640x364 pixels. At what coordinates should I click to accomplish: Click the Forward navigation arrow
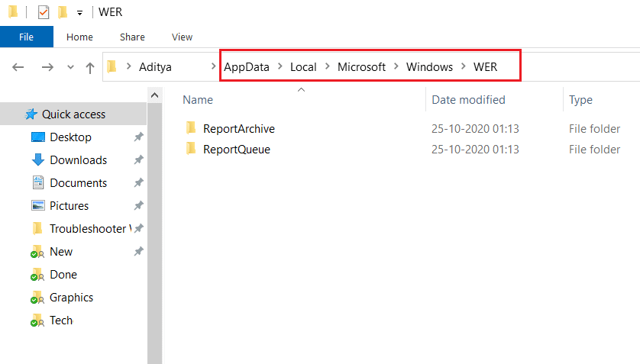click(x=47, y=67)
